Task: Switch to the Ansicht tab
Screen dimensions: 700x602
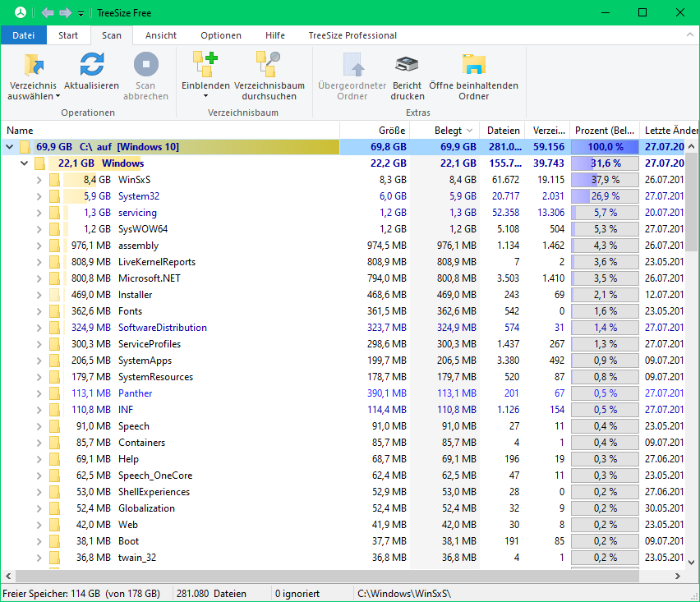Action: 161,35
